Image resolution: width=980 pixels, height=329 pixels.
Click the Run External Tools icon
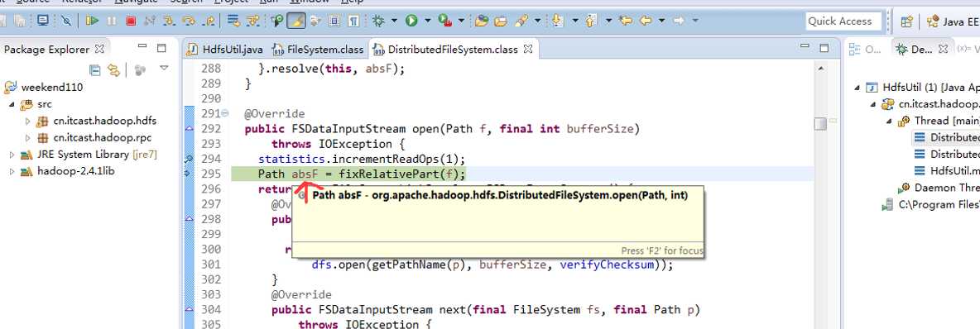pos(445,21)
